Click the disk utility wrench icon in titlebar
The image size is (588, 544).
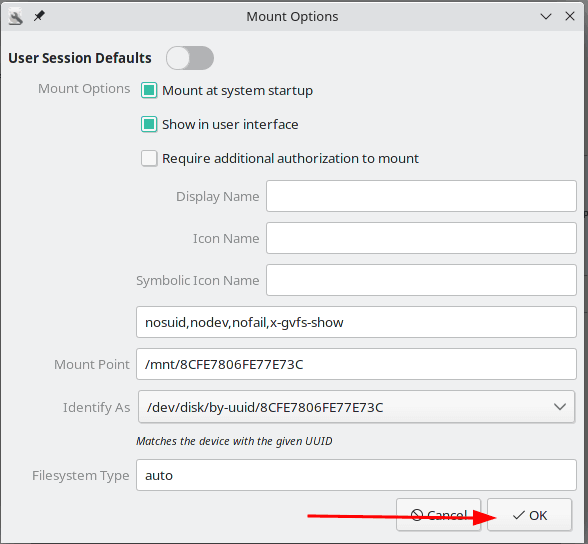coord(16,17)
